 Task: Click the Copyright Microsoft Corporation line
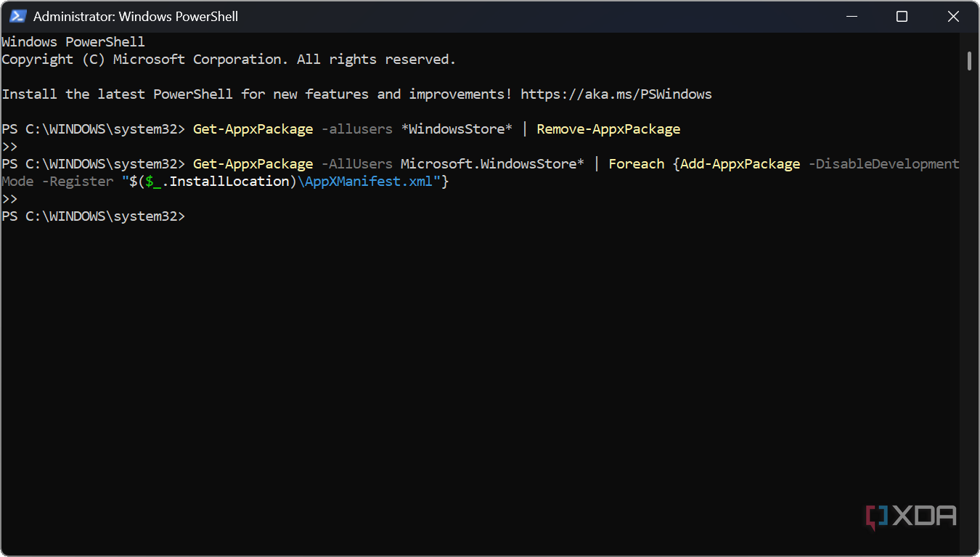pos(229,60)
